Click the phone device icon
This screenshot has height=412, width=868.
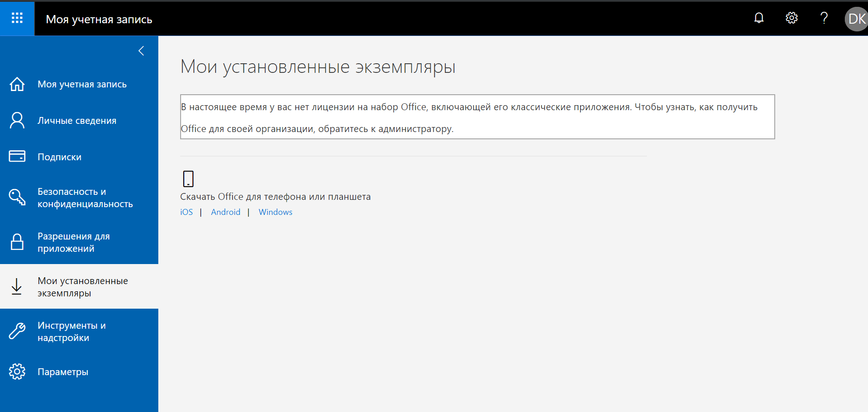point(188,179)
